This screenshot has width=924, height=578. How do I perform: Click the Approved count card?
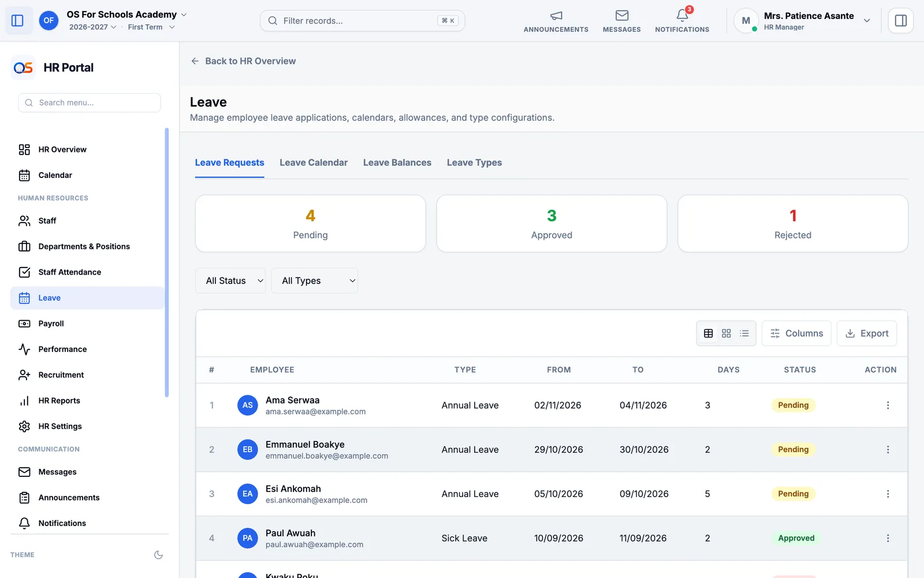[552, 224]
